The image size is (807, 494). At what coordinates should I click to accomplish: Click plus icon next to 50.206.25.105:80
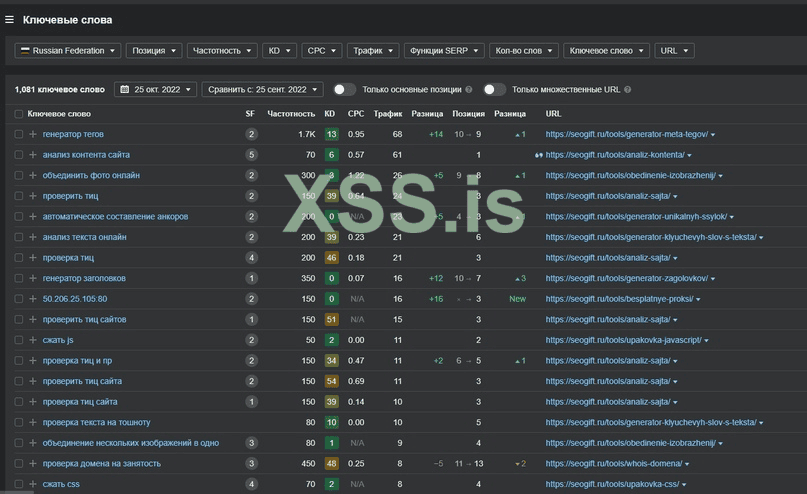pyautogui.click(x=33, y=299)
